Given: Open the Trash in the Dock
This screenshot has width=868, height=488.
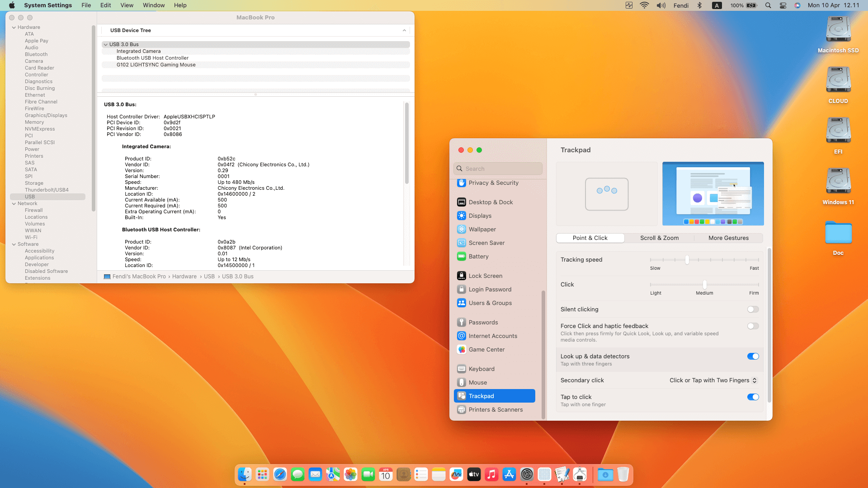Looking at the screenshot, I should coord(623,474).
